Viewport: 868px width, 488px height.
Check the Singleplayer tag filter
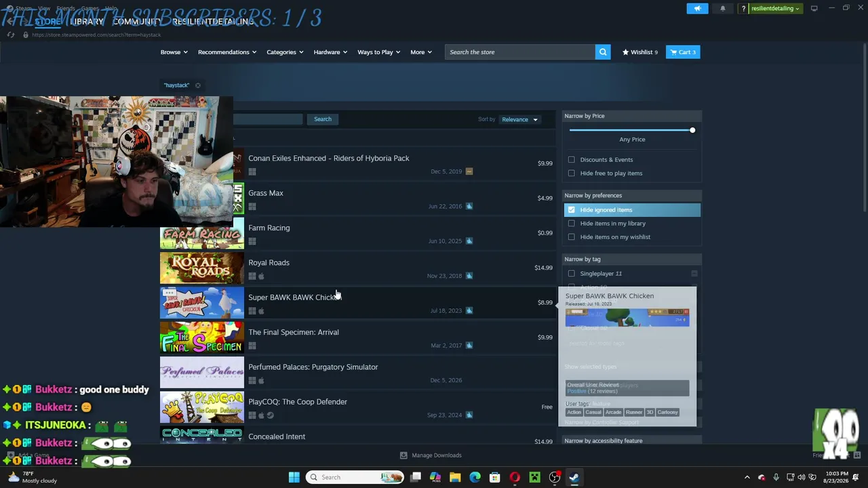point(572,274)
